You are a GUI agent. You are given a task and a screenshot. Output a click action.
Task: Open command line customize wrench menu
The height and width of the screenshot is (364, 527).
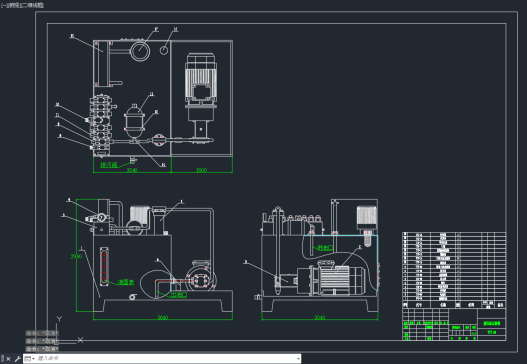point(17,359)
